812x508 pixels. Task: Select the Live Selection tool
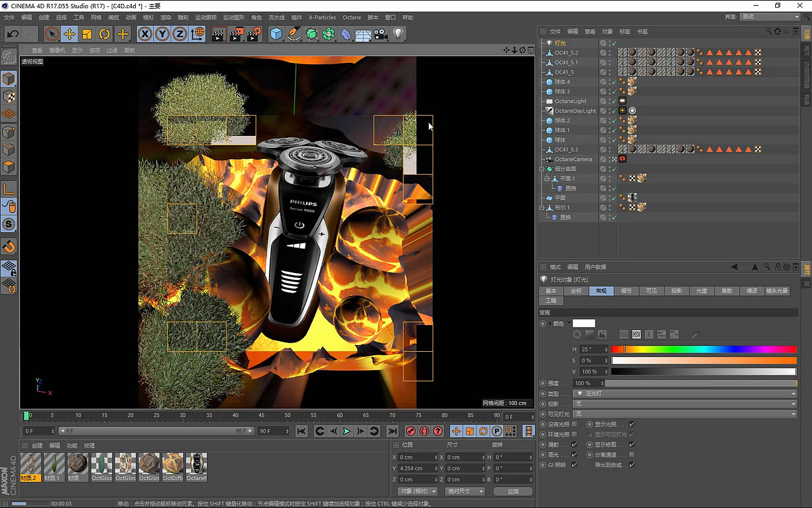(x=52, y=34)
